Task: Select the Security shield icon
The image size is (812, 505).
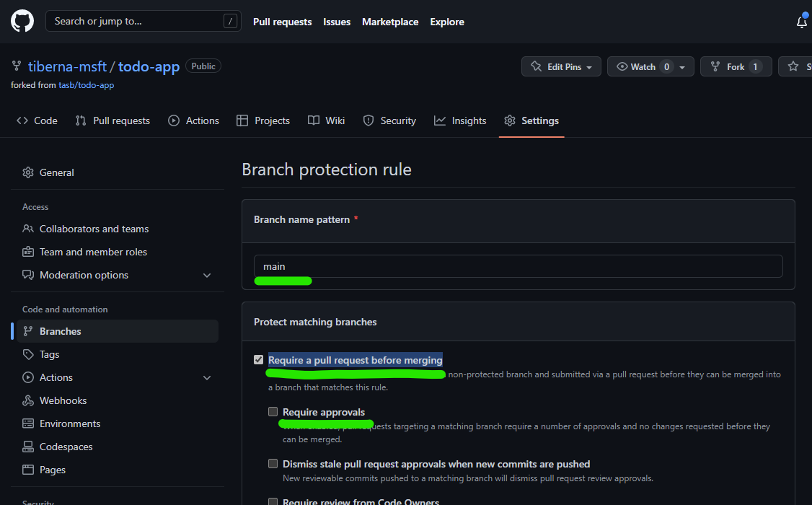Action: click(x=368, y=120)
